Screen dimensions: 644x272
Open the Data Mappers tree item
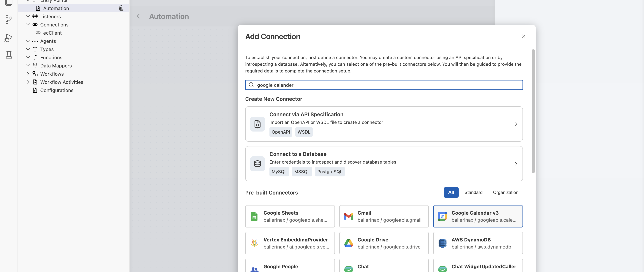coord(56,66)
